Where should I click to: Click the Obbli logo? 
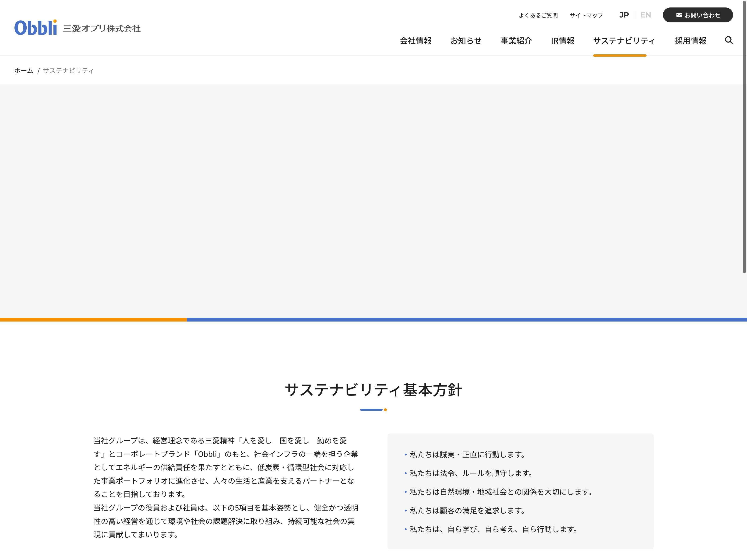tap(35, 28)
